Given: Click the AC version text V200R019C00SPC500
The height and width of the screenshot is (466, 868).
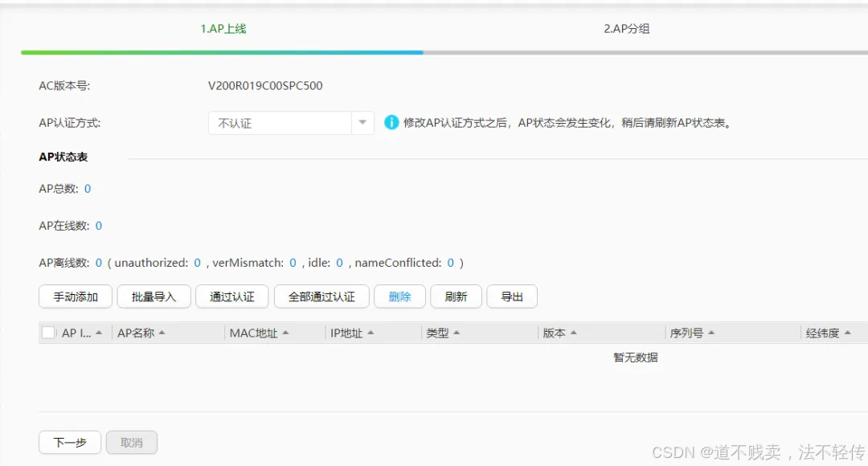Looking at the screenshot, I should (x=265, y=86).
